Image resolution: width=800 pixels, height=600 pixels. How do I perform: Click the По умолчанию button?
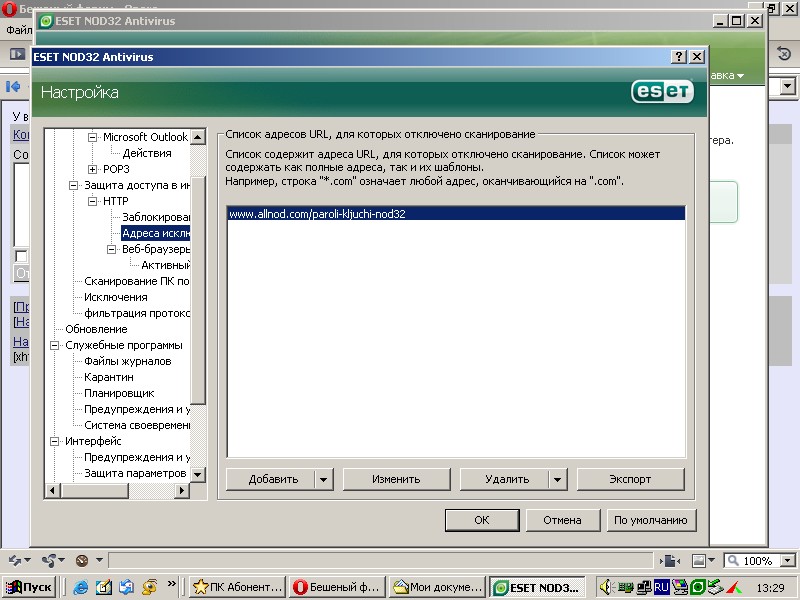pos(651,520)
